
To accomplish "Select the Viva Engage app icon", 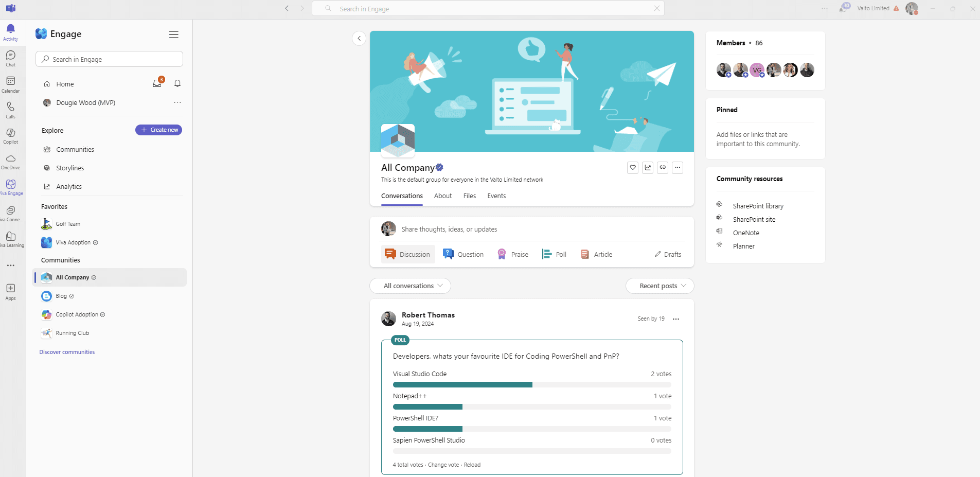I will 10,187.
